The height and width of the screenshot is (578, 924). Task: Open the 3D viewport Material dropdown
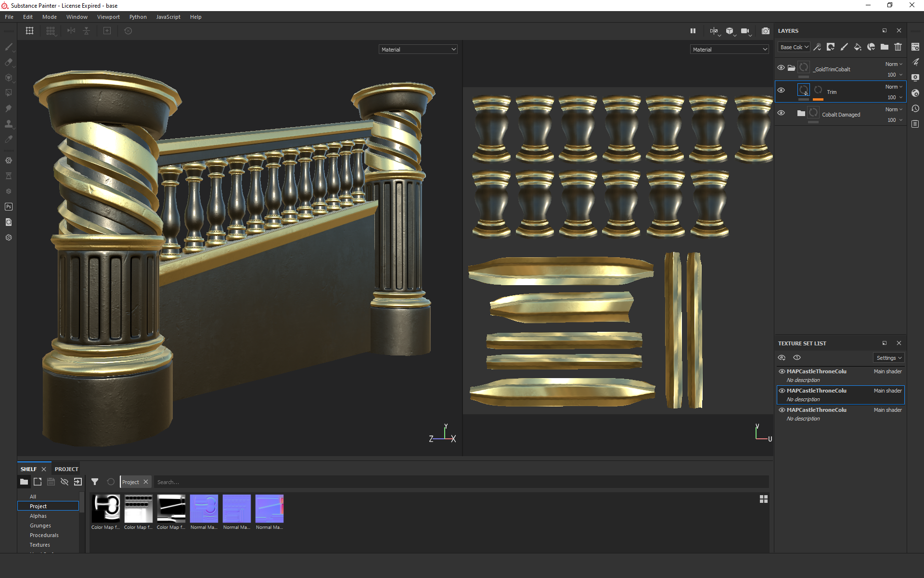coord(418,49)
